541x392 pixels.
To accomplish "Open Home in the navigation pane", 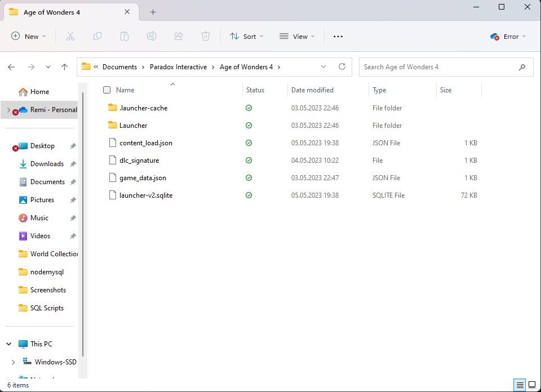I will click(x=39, y=92).
